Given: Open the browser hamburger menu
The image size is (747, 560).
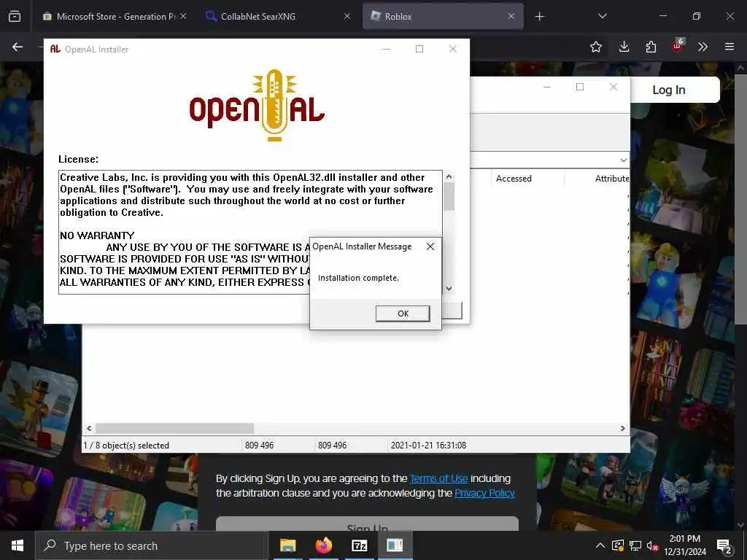Looking at the screenshot, I should click(729, 47).
